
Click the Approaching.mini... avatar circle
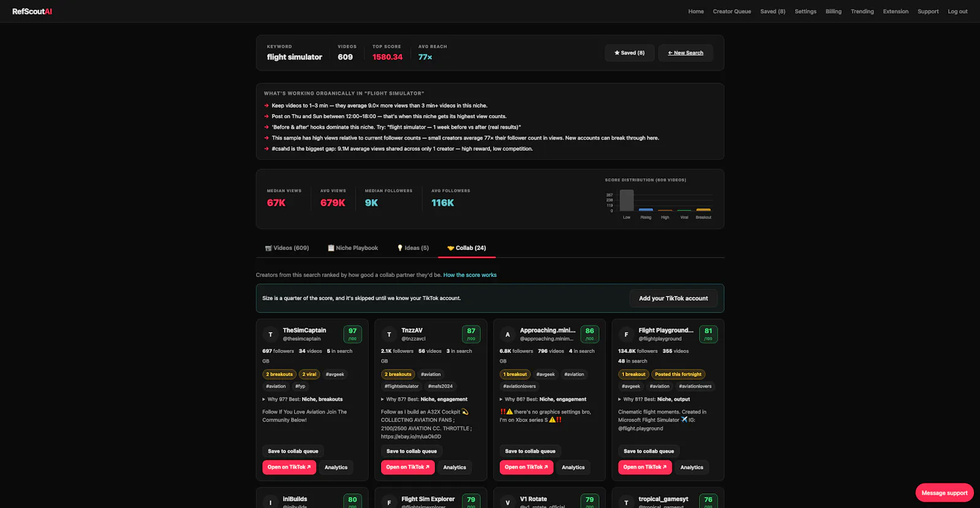[507, 334]
